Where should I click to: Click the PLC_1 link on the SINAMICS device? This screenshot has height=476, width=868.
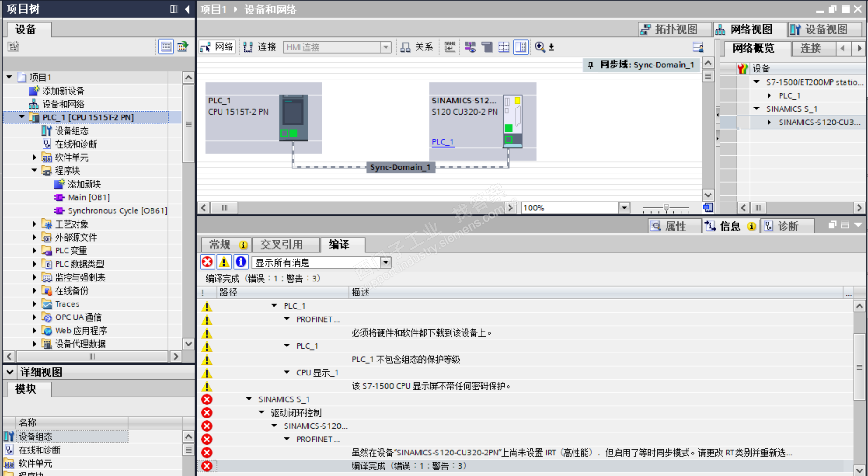(x=443, y=142)
